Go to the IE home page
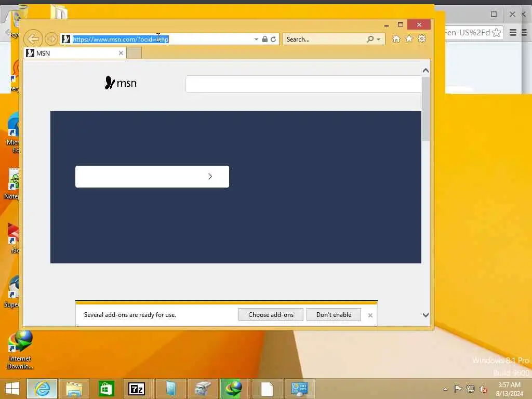This screenshot has width=532, height=399. (396, 39)
